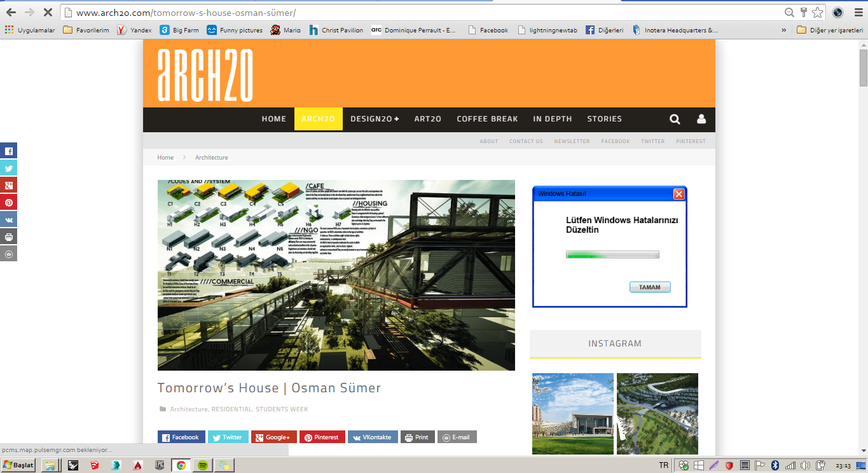Click the blue Facebook share button
The height and width of the screenshot is (473, 868).
pyautogui.click(x=181, y=437)
